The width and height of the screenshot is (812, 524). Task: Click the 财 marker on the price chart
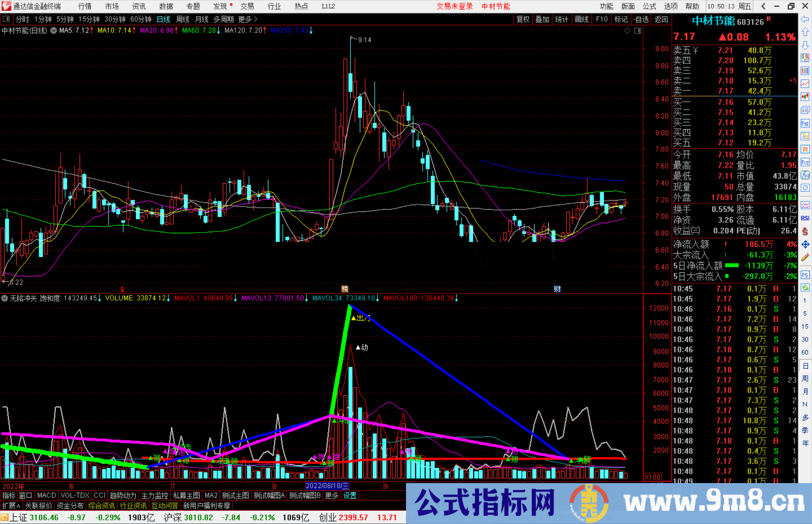(557, 289)
